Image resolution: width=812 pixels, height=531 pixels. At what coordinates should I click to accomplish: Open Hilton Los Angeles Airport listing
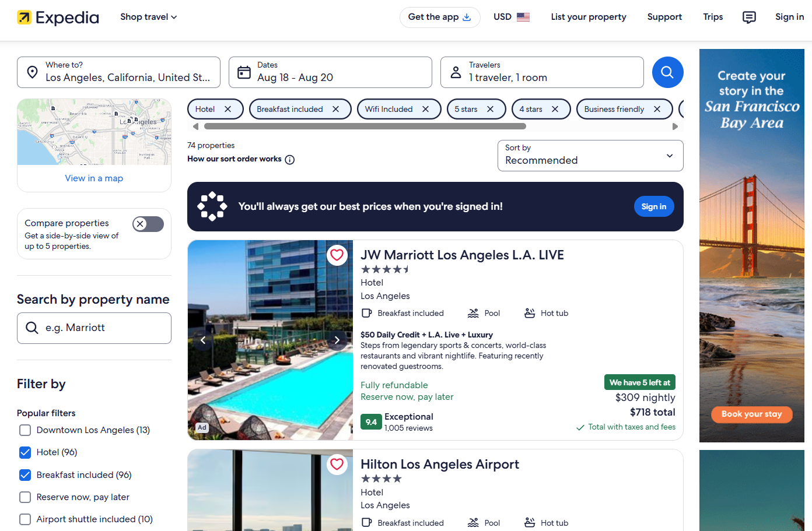tap(440, 465)
